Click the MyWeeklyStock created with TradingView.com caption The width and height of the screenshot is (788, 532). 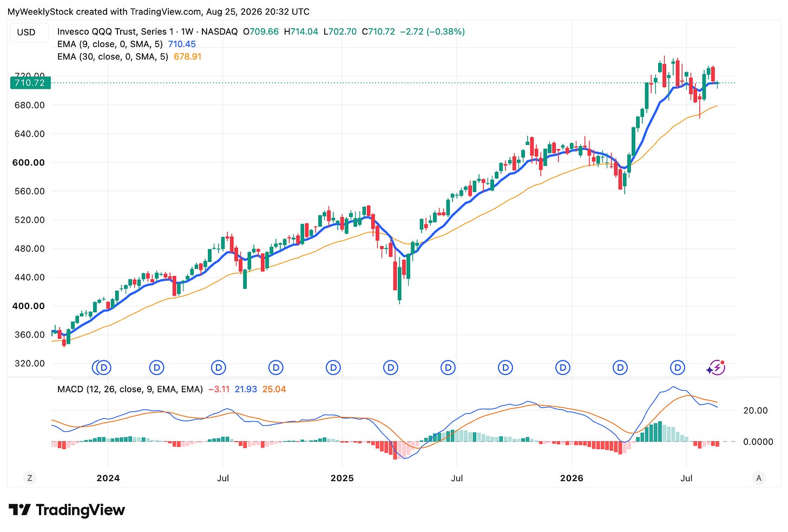[159, 11]
